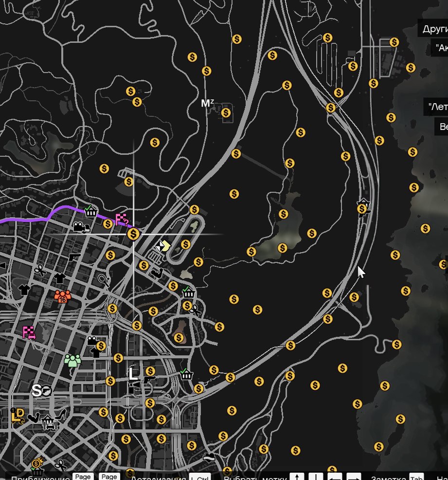Click the dollar marker right of Mz
The height and width of the screenshot is (480, 448).
click(226, 112)
